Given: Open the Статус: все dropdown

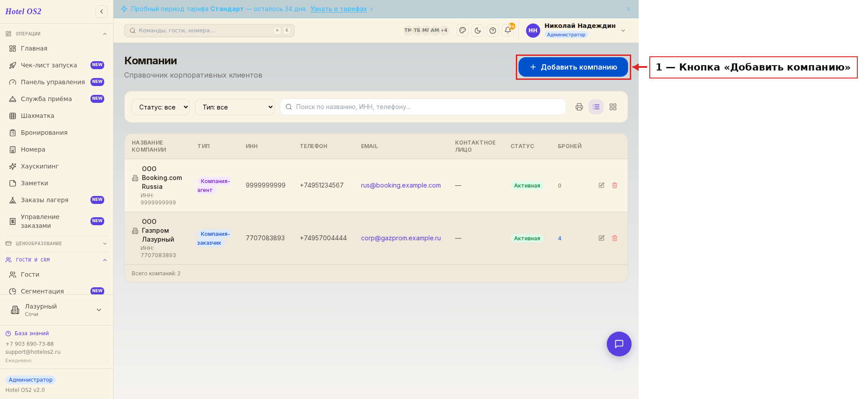Looking at the screenshot, I should (x=161, y=107).
